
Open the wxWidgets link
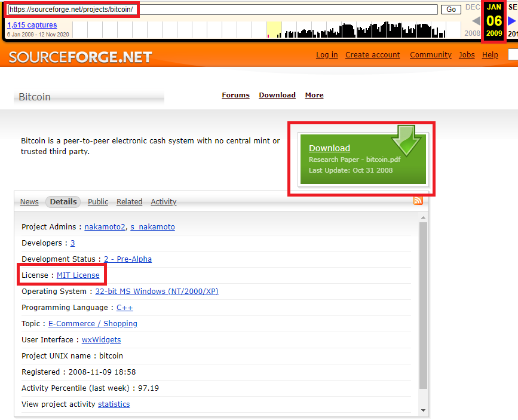coord(102,340)
